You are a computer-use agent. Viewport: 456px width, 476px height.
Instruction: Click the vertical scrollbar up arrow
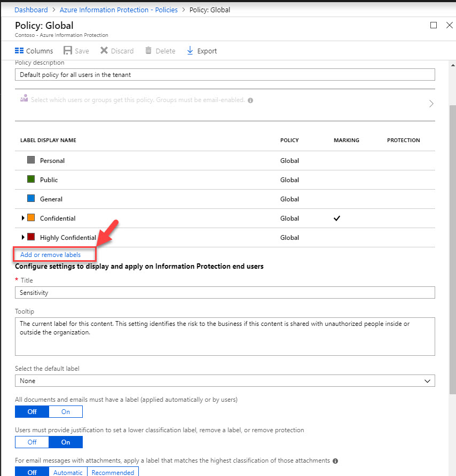(x=453, y=65)
